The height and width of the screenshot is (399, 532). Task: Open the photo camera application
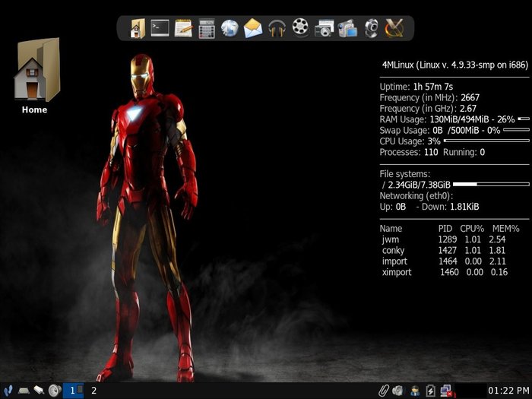[x=324, y=29]
